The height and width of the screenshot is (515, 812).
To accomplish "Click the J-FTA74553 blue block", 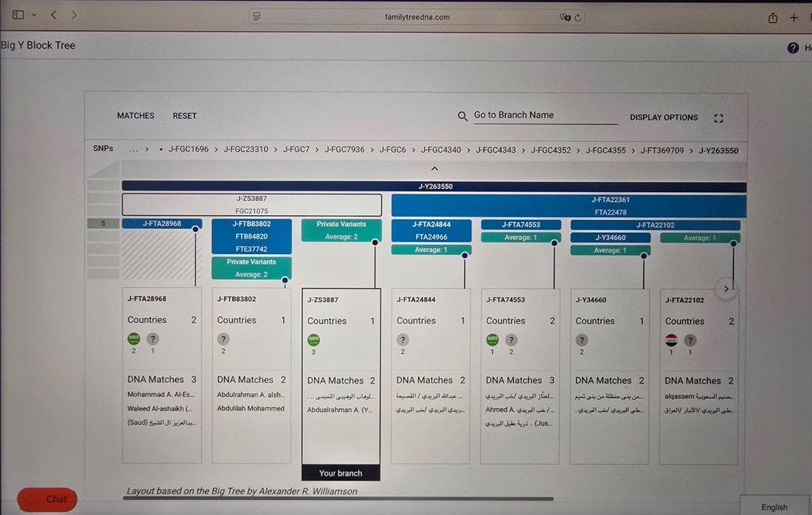I will point(521,225).
